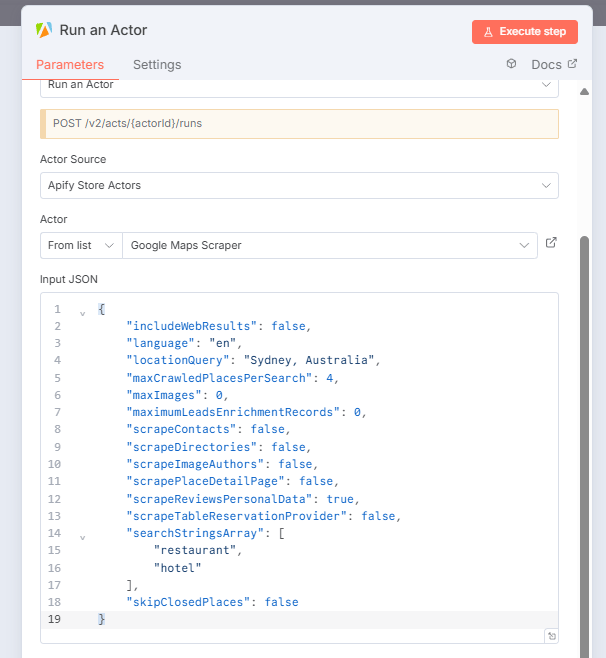Open the Actor Source dropdown
This screenshot has width=606, height=658.
pyautogui.click(x=299, y=185)
